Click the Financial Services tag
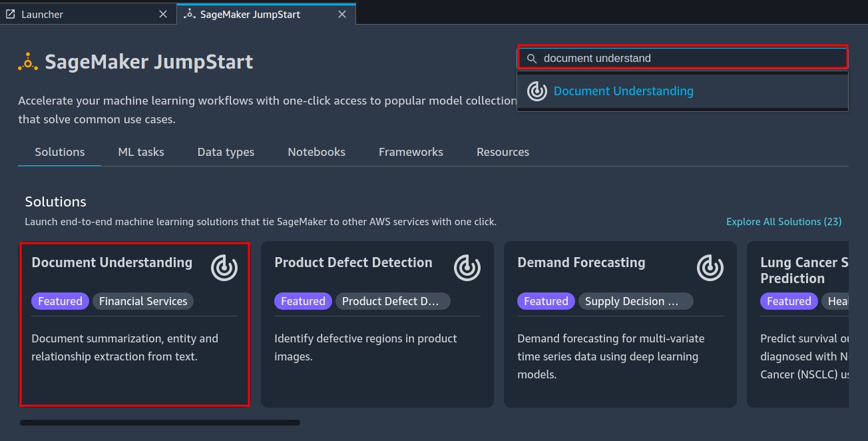Viewport: 868px width, 441px height. click(143, 301)
